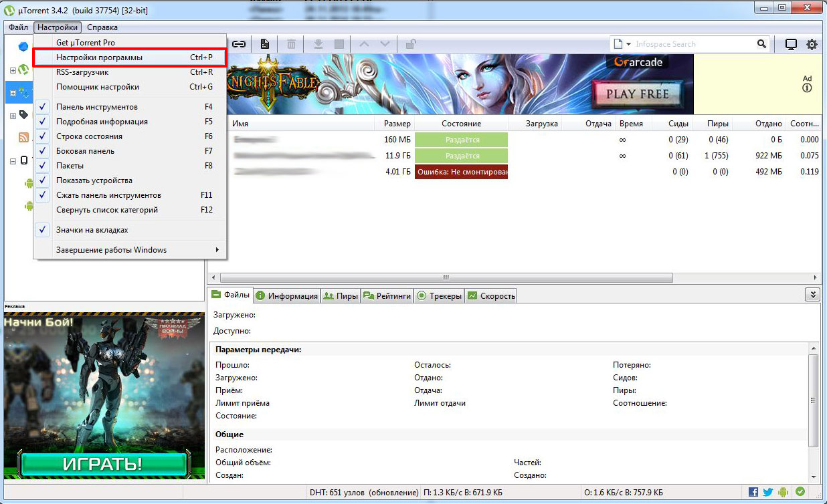Select RSS-загрузчик menu entry
827x504 pixels.
[x=130, y=72]
